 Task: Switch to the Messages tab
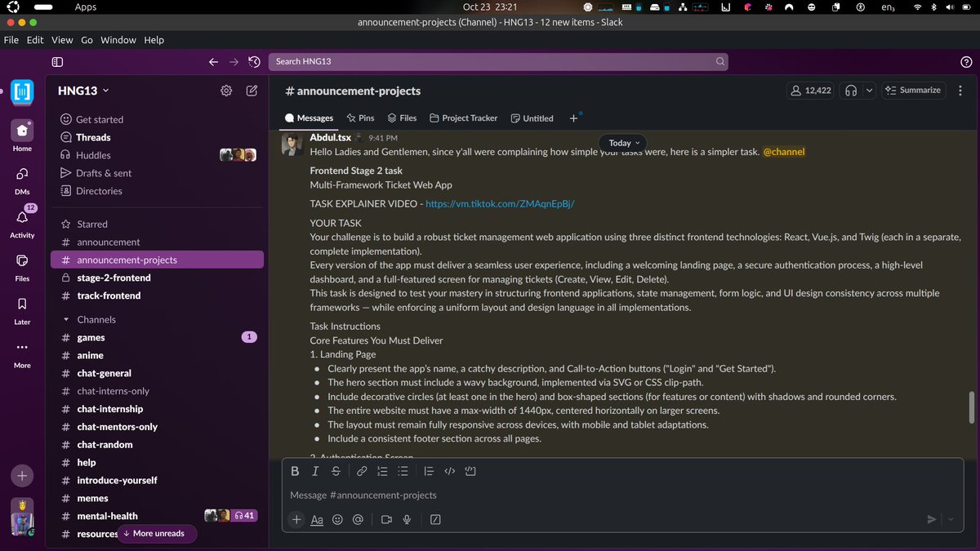coord(309,118)
